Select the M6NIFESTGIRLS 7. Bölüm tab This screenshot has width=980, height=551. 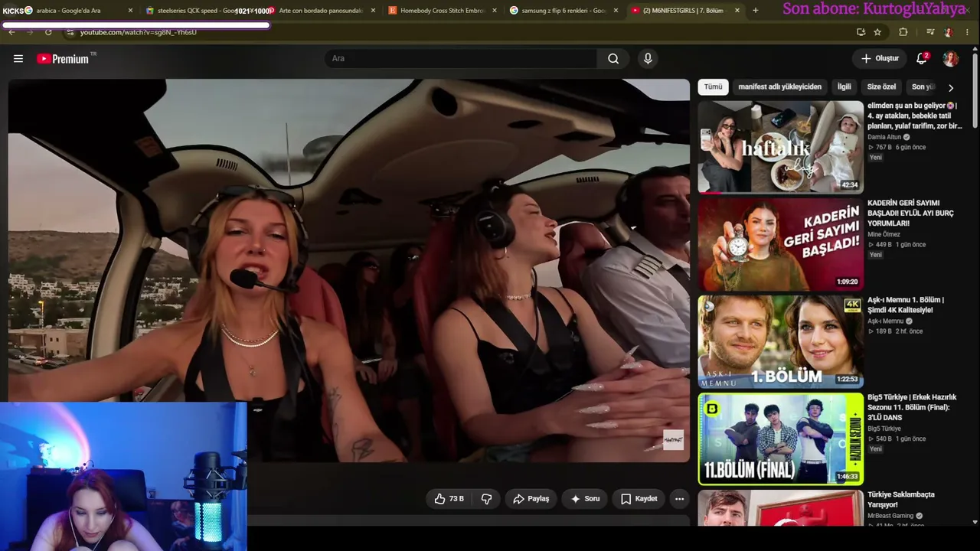pos(684,11)
